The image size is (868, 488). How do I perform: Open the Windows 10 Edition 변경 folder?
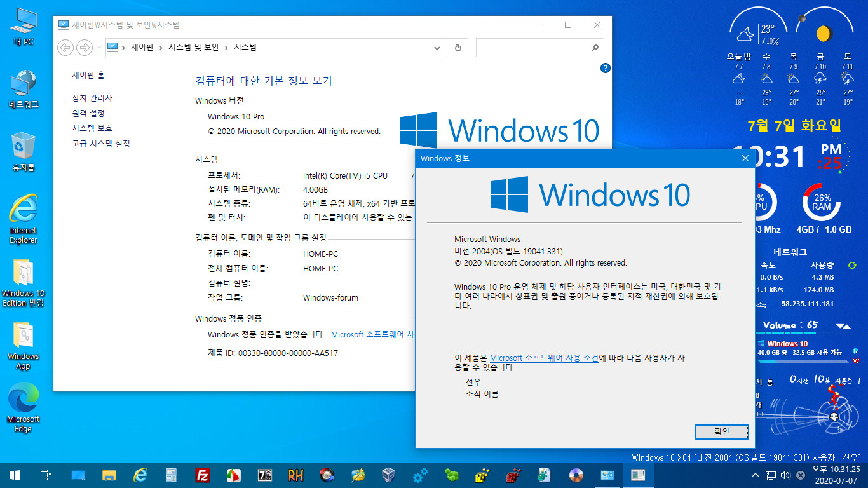(x=24, y=282)
